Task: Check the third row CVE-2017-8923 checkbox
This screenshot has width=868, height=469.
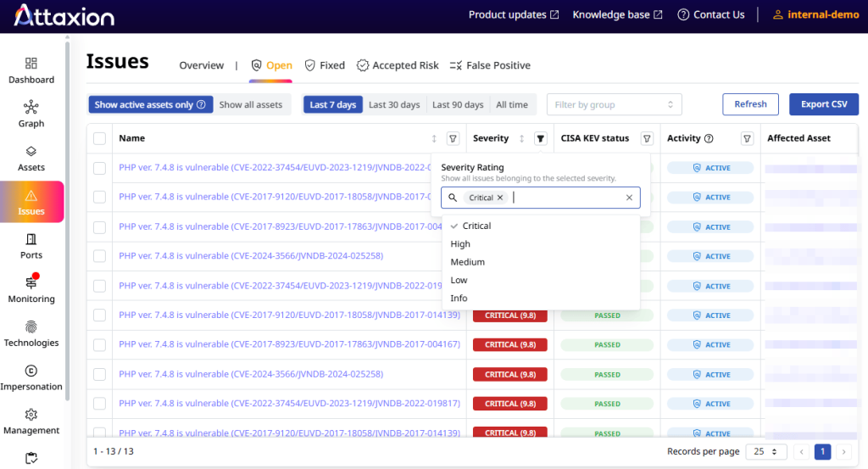Action: tap(100, 227)
